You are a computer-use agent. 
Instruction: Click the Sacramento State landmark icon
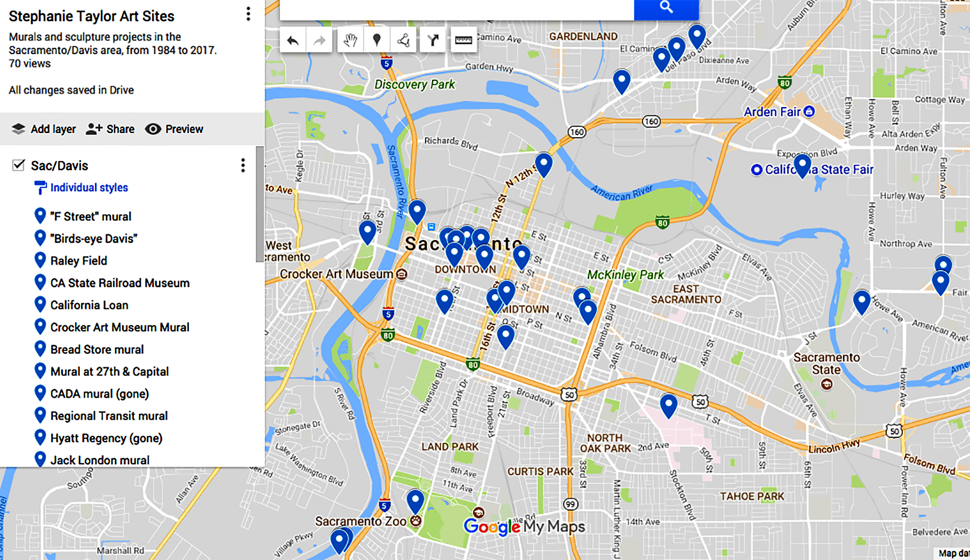826,384
